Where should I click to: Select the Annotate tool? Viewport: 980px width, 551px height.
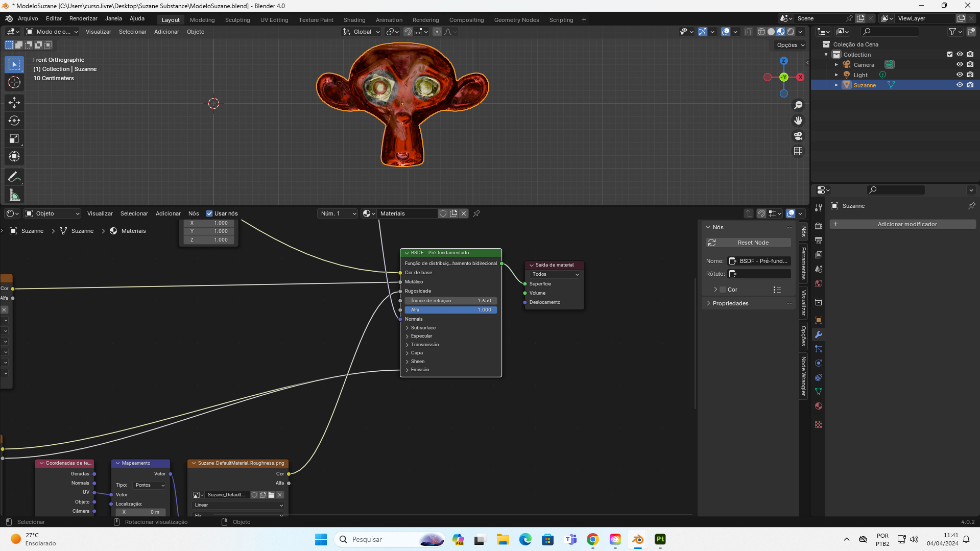click(x=14, y=177)
